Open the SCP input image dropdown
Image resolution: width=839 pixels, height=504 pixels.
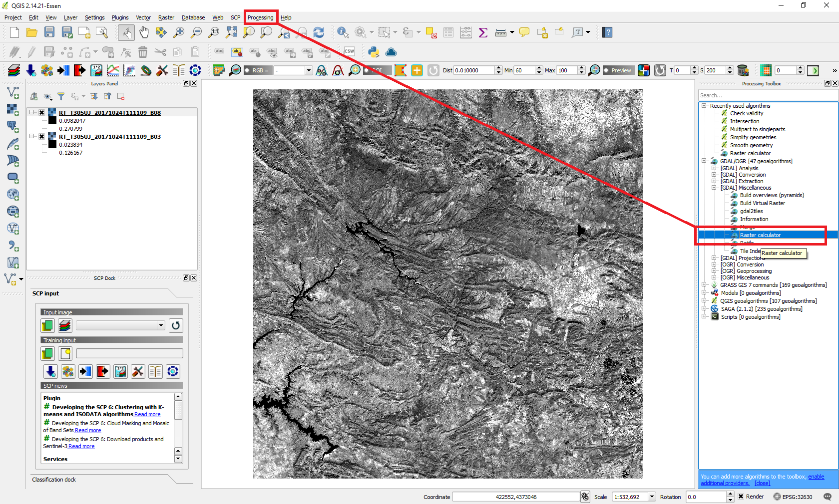tap(160, 325)
